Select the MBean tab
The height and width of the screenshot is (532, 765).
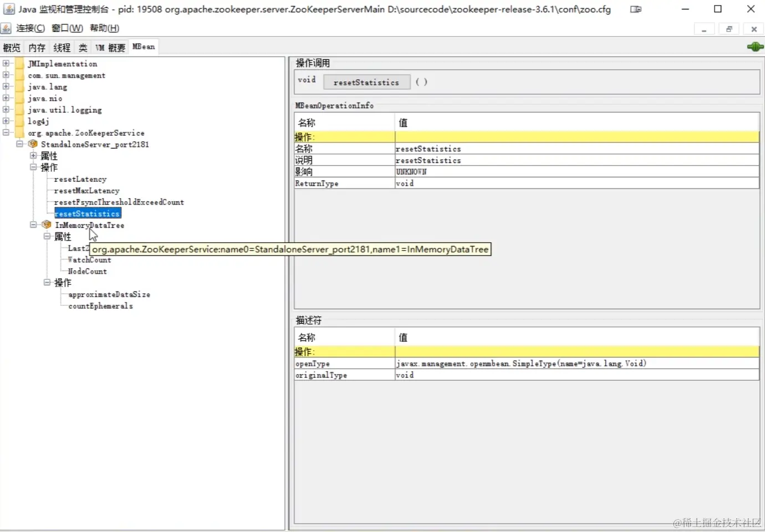point(144,47)
